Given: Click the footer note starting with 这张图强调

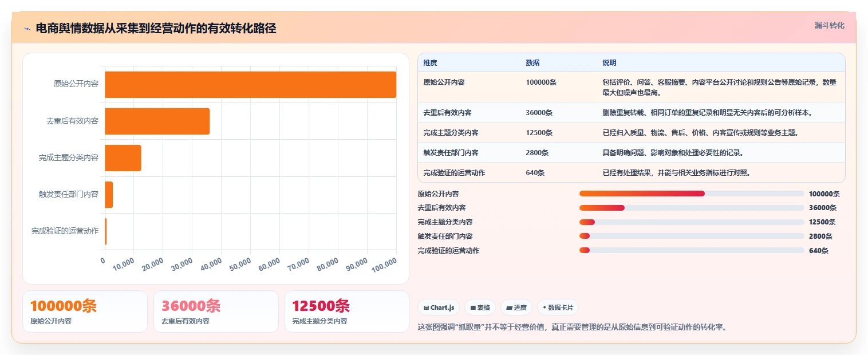Looking at the screenshot, I should pos(572,328).
